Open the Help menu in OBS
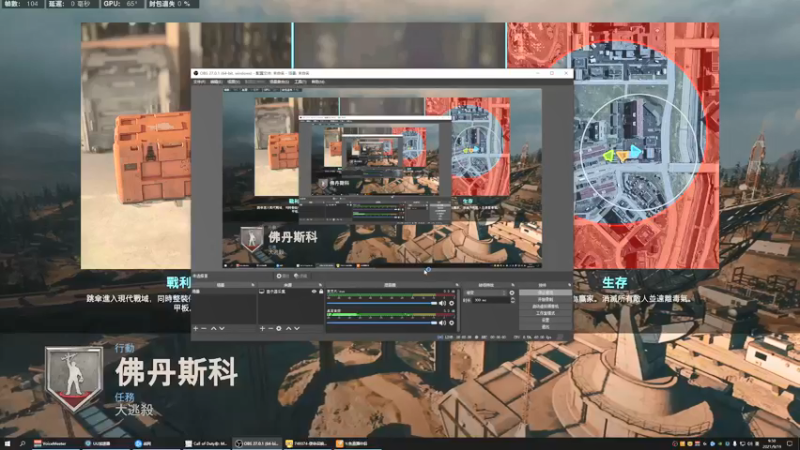800x450 pixels. [318, 82]
